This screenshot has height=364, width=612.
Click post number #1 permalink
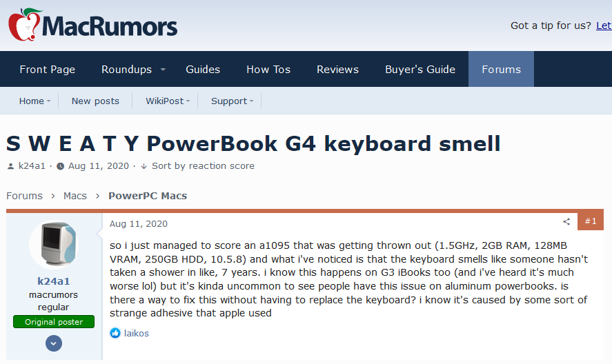(591, 221)
